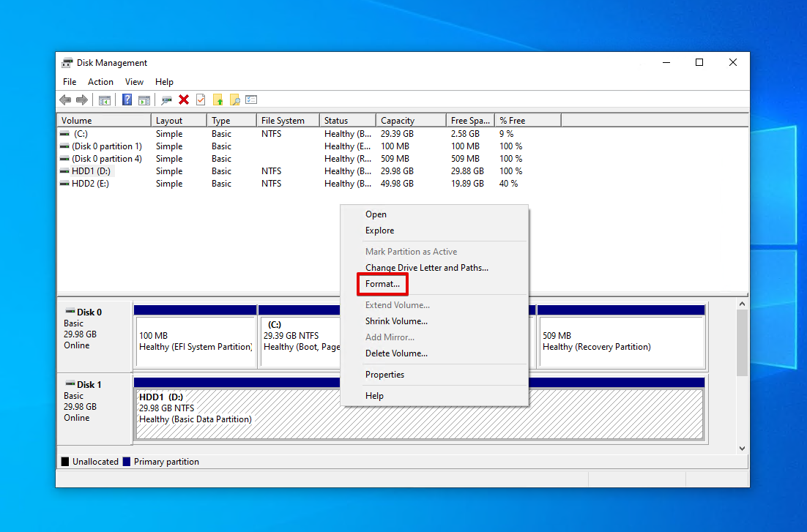Click the red X Delete toolbar icon
Image resolution: width=807 pixels, height=532 pixels.
[x=184, y=100]
